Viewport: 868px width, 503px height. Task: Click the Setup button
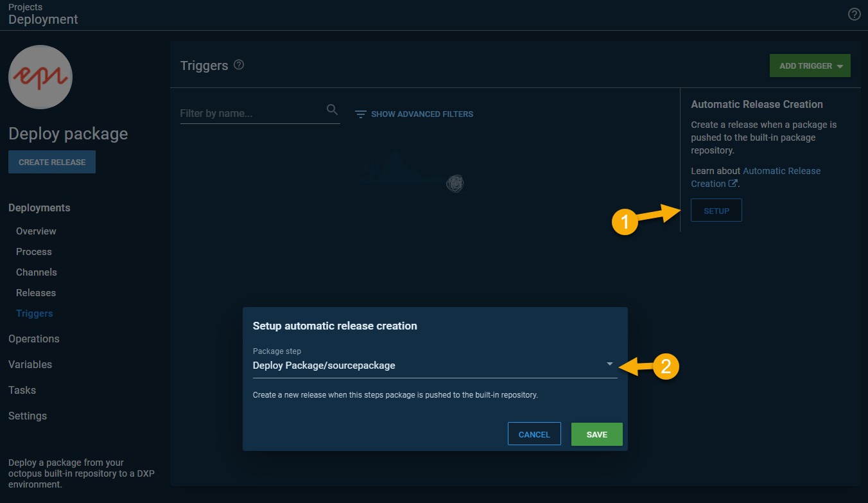point(716,211)
